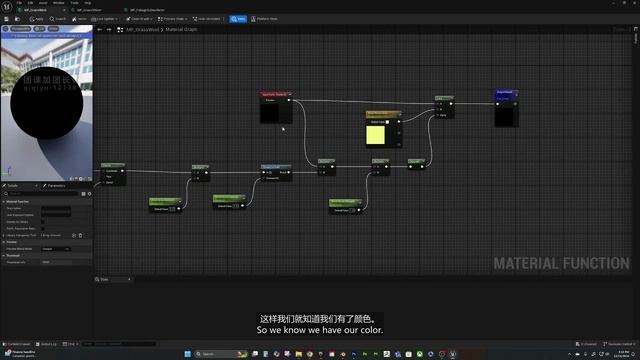
Task: Click the Unreal Engine logo icon
Action: 7,7
